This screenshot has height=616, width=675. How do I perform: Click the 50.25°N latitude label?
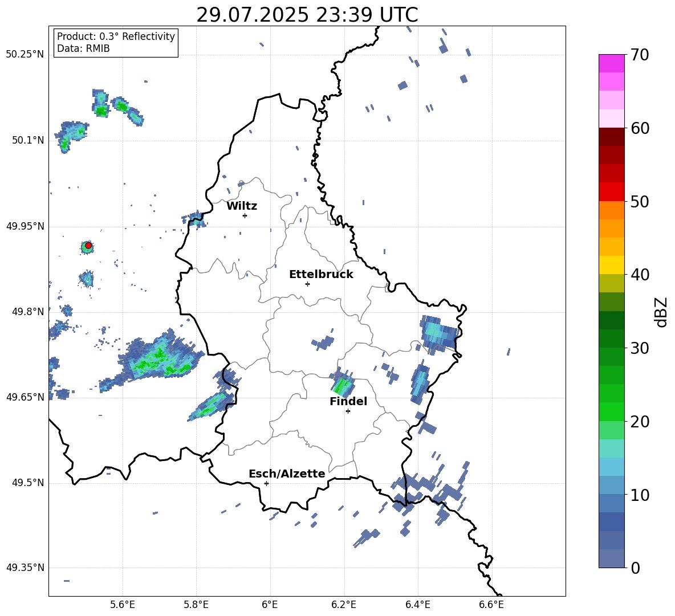(25, 55)
